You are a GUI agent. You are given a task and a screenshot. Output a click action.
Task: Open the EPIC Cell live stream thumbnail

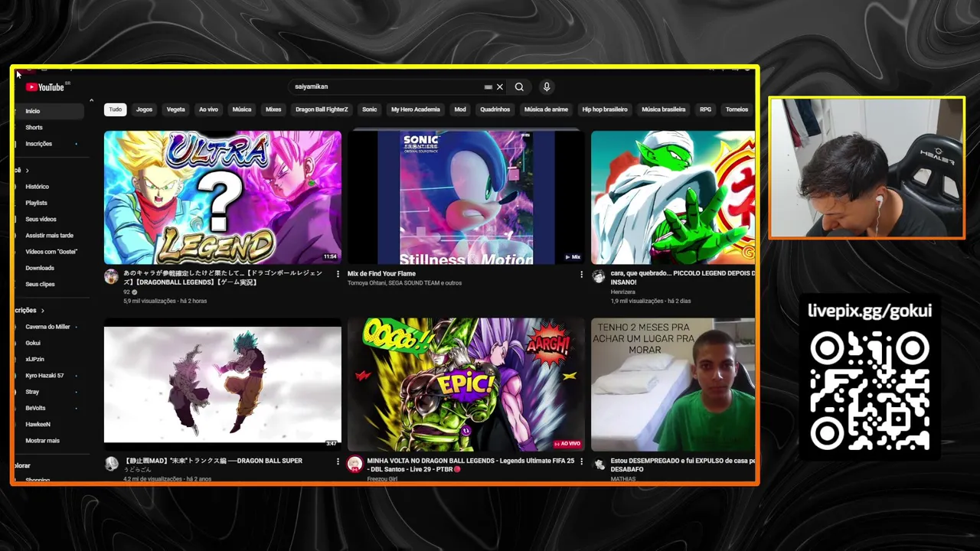pyautogui.click(x=465, y=385)
